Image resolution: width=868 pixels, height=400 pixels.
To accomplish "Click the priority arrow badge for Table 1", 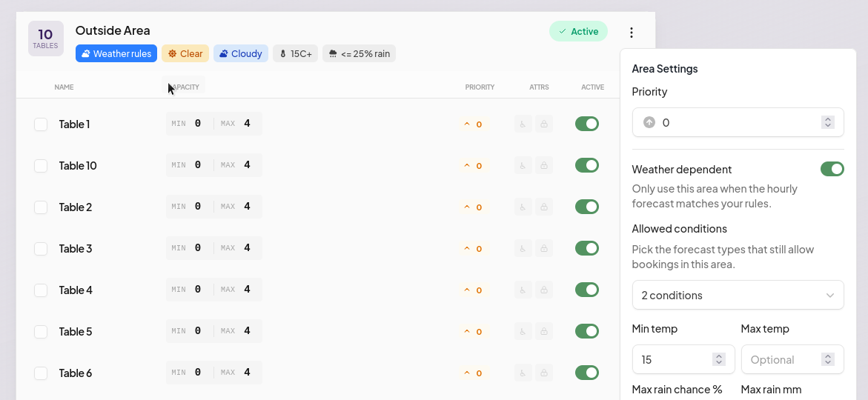I will tap(473, 124).
